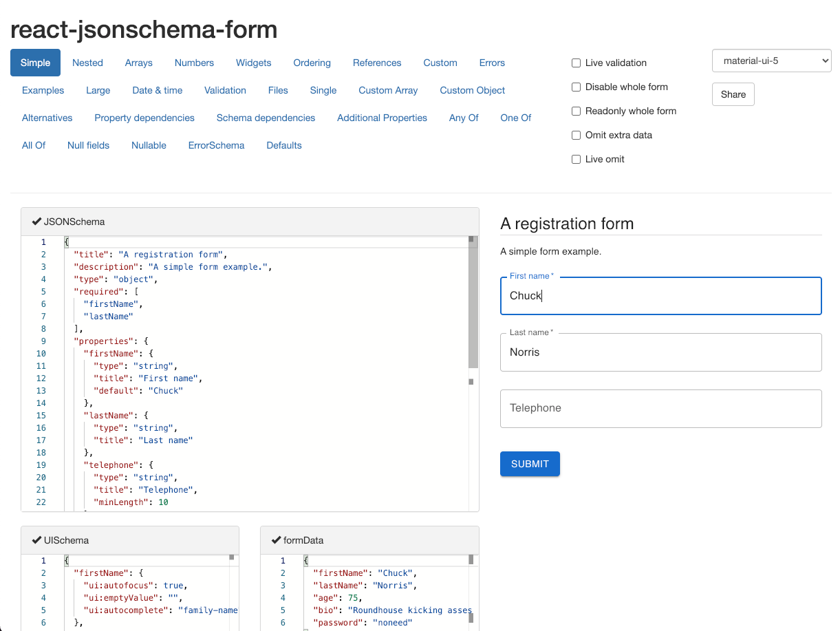Switch to Schema dependencies tab
The height and width of the screenshot is (631, 840).
pyautogui.click(x=266, y=118)
